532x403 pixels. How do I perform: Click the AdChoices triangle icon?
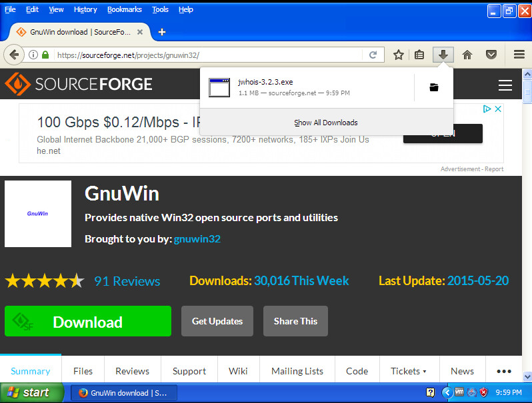487,109
